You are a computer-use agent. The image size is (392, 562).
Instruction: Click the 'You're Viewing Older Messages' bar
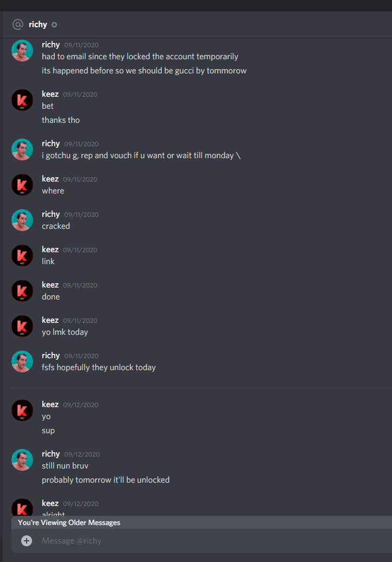tap(202, 522)
